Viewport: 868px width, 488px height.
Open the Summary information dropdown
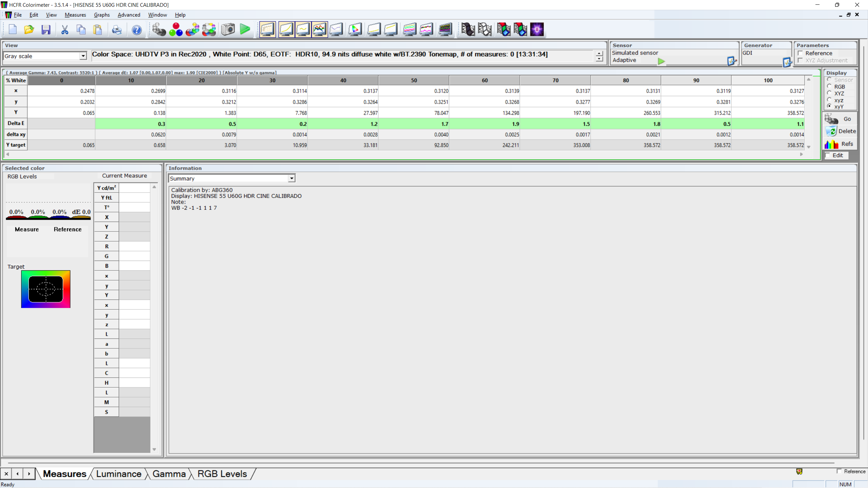point(291,178)
